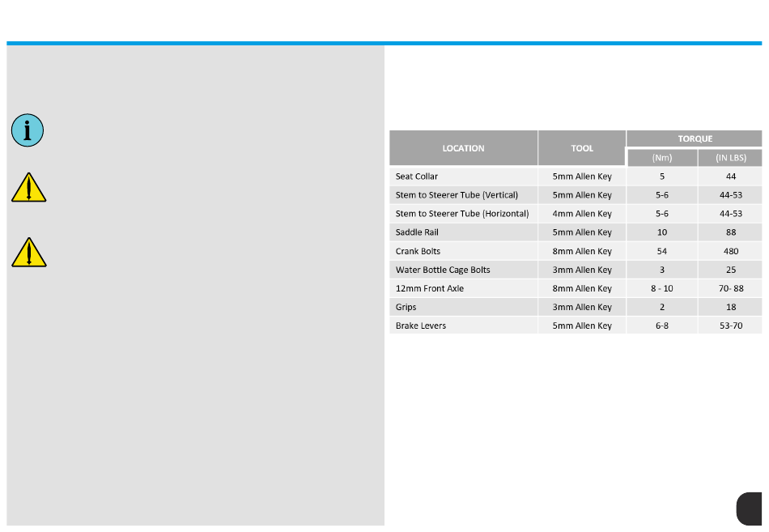The height and width of the screenshot is (532, 769).
Task: Select 4mm Allen Key tool cell
Action: pyautogui.click(x=582, y=214)
